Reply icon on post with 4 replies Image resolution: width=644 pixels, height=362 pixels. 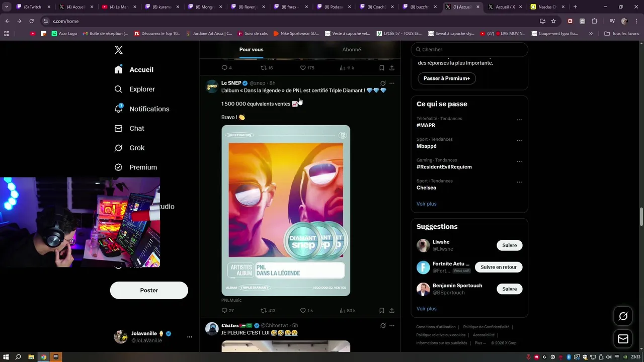224,67
